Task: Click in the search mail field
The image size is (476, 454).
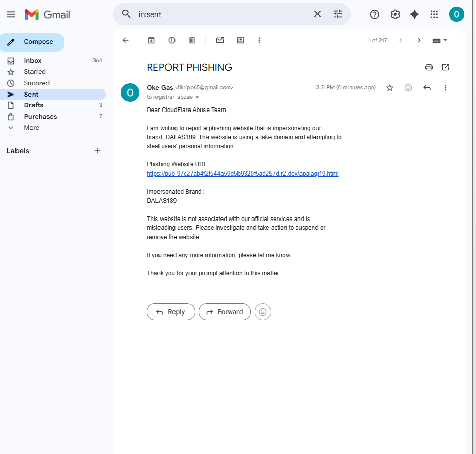Action: 223,14
